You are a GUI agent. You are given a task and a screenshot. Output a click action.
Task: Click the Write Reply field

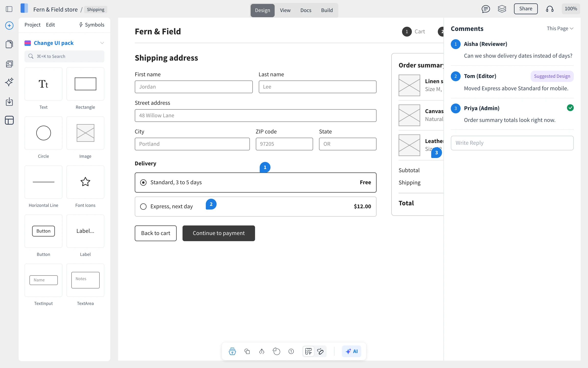512,143
